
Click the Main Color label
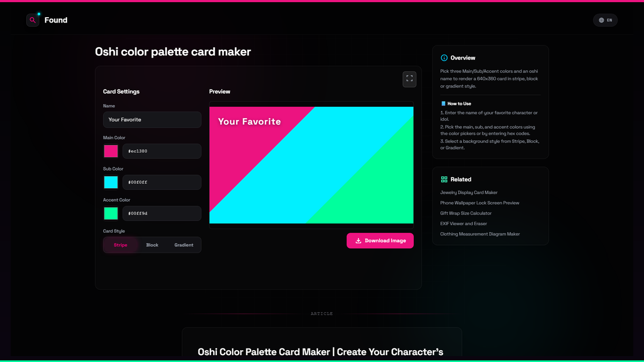(114, 138)
